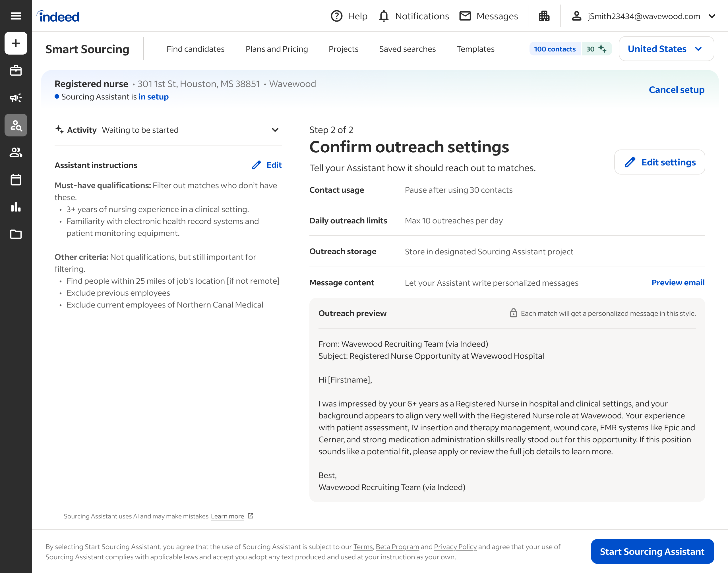Click Start Sourcing Assistant button
Screen dimensions: 728x573
pos(652,551)
